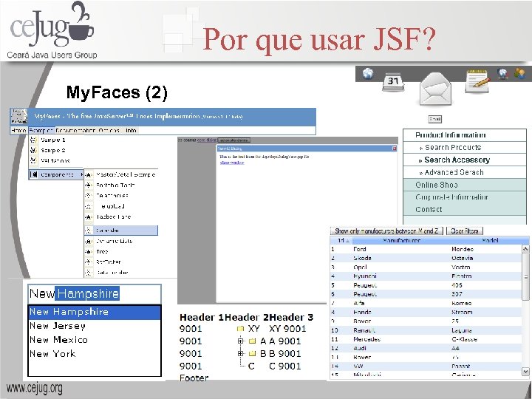
Task: Click the close window link in dialog
Action: [232, 163]
